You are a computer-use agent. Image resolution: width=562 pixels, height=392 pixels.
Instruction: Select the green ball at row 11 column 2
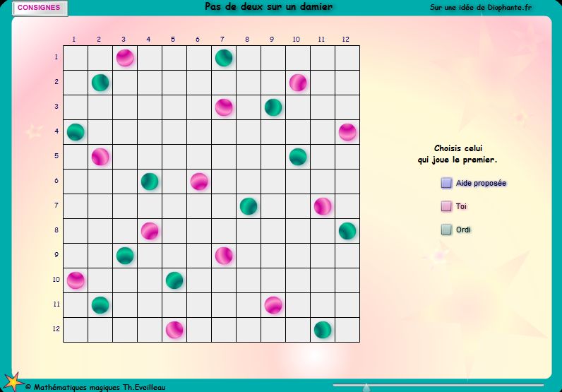tap(100, 306)
